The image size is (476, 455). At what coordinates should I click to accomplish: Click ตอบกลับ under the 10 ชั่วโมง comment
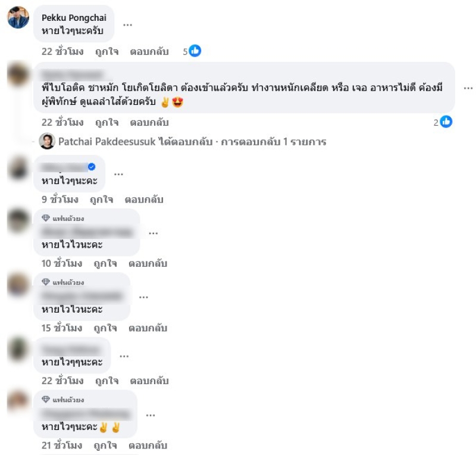pyautogui.click(x=148, y=263)
